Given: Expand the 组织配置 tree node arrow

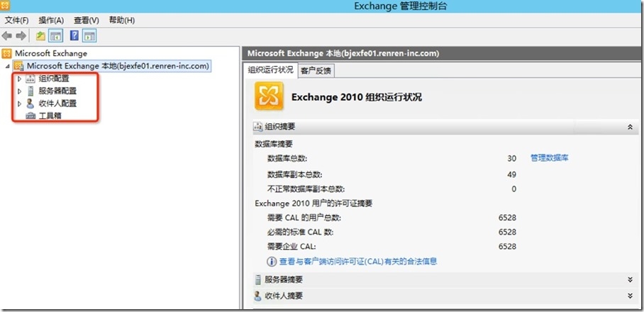Looking at the screenshot, I should tap(19, 79).
